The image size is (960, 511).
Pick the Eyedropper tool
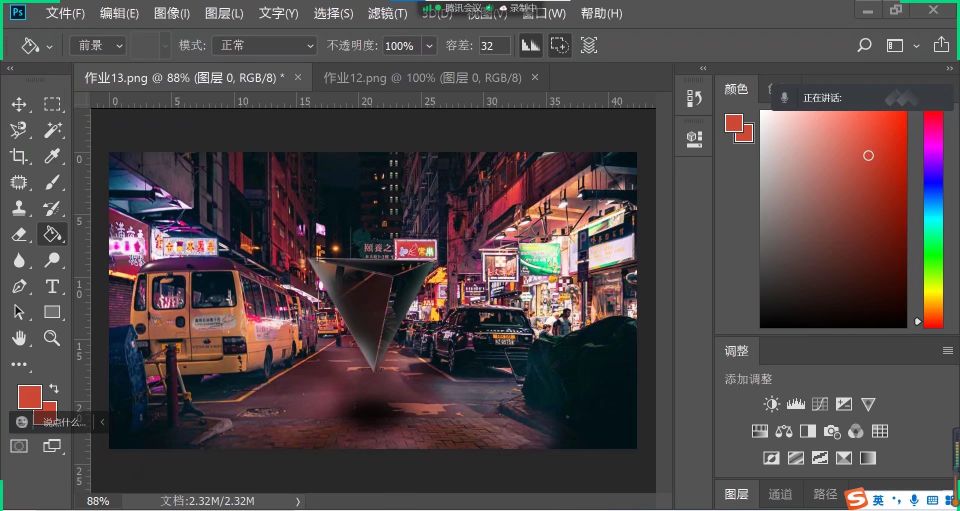52,156
